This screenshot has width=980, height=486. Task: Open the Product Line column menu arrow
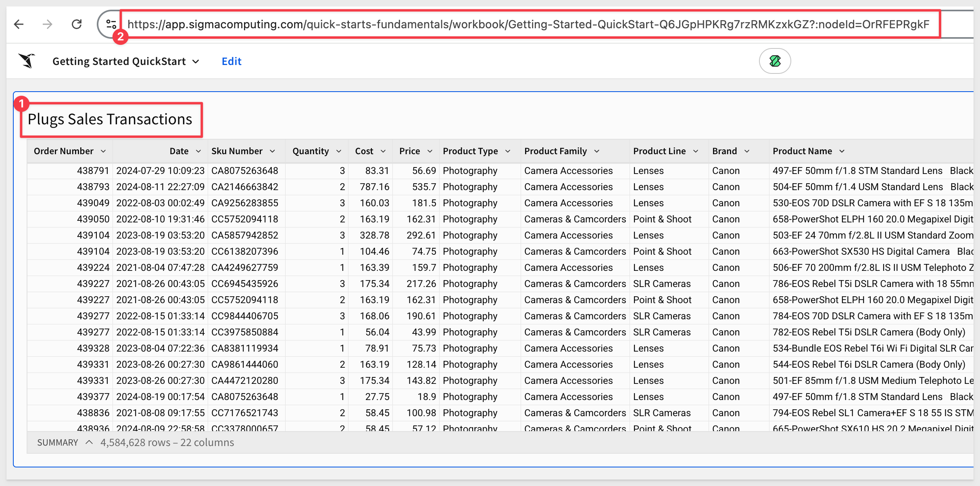pyautogui.click(x=696, y=151)
